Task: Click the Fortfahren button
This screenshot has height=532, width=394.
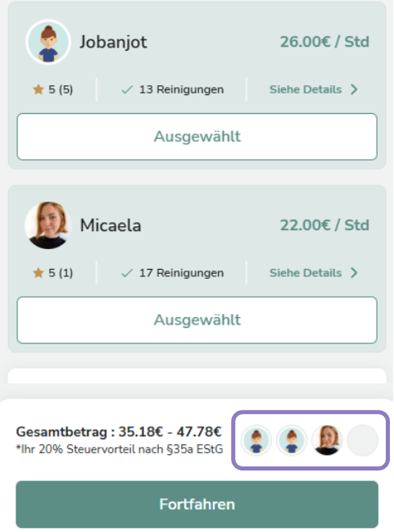Action: 197,504
